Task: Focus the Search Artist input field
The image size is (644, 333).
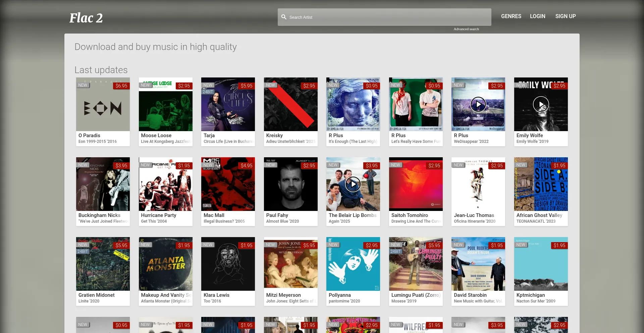Action: pos(386,17)
